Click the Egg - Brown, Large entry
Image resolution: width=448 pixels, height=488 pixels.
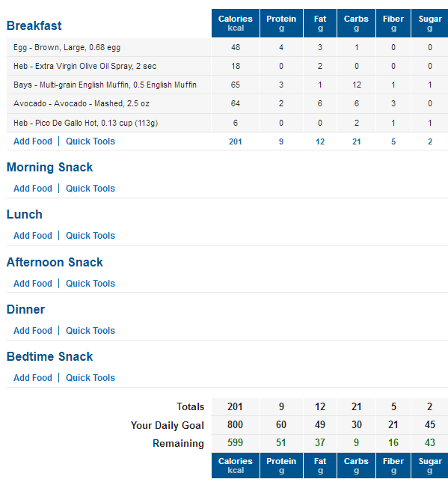67,48
